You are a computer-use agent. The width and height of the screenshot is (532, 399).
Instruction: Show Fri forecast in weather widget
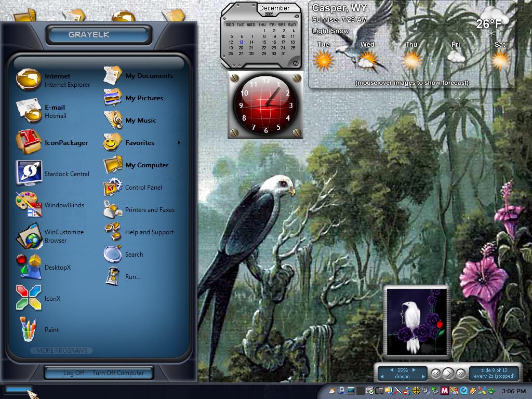pos(456,58)
